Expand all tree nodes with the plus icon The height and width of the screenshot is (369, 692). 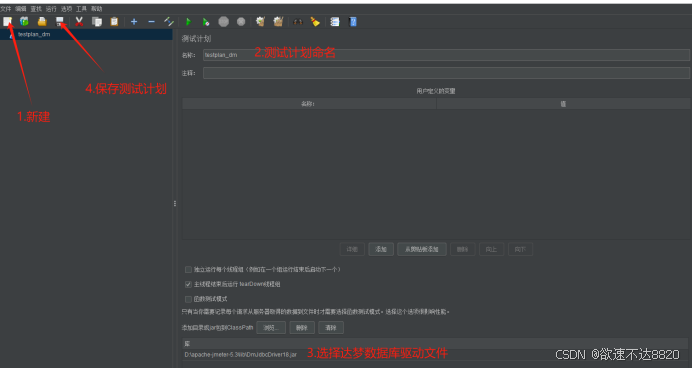134,21
